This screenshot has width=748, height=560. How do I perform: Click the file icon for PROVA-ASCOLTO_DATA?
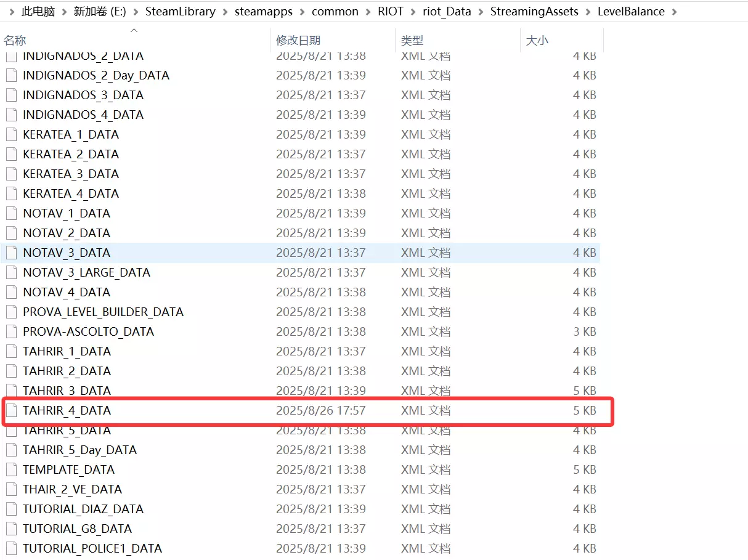coord(11,331)
